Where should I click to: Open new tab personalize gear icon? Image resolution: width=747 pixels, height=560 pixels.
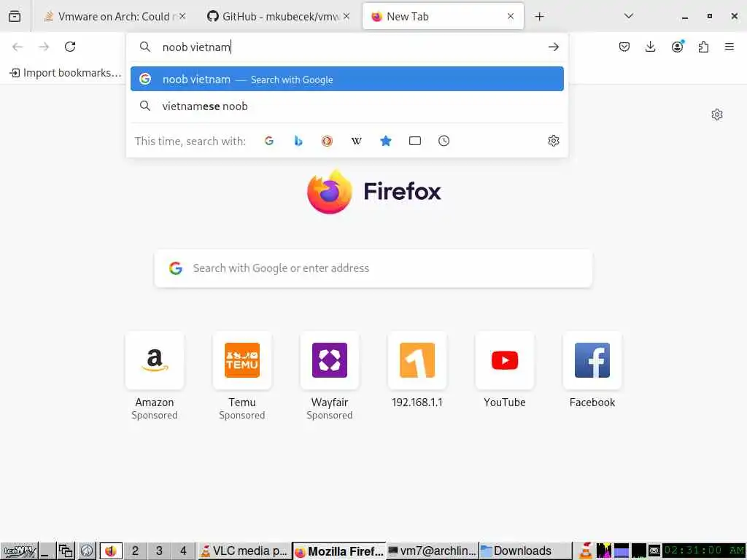pyautogui.click(x=717, y=114)
